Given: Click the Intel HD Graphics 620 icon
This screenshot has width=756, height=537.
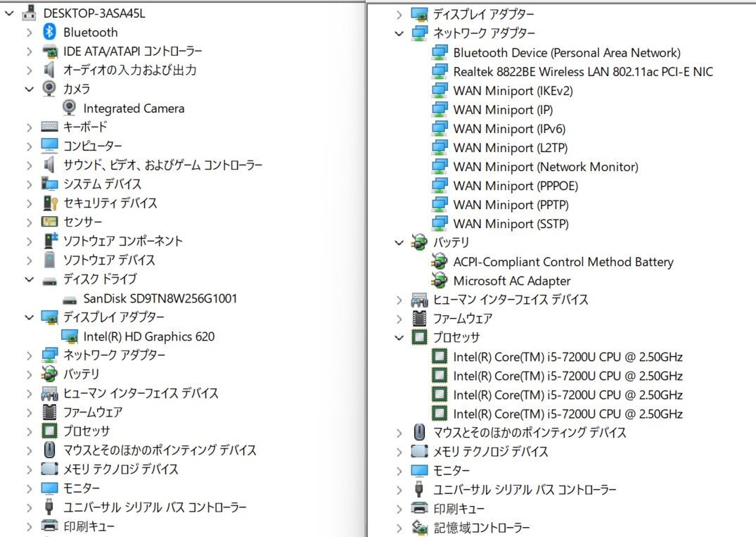Looking at the screenshot, I should tap(70, 336).
